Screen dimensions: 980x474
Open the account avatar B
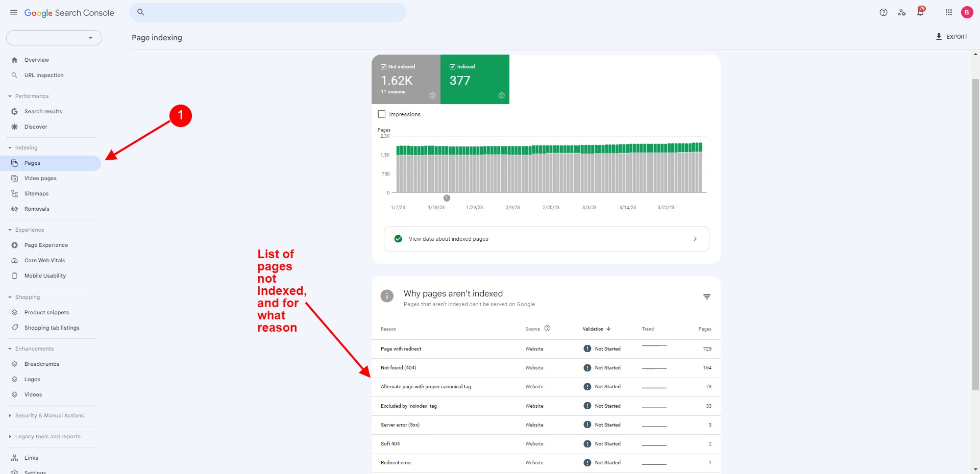(967, 12)
